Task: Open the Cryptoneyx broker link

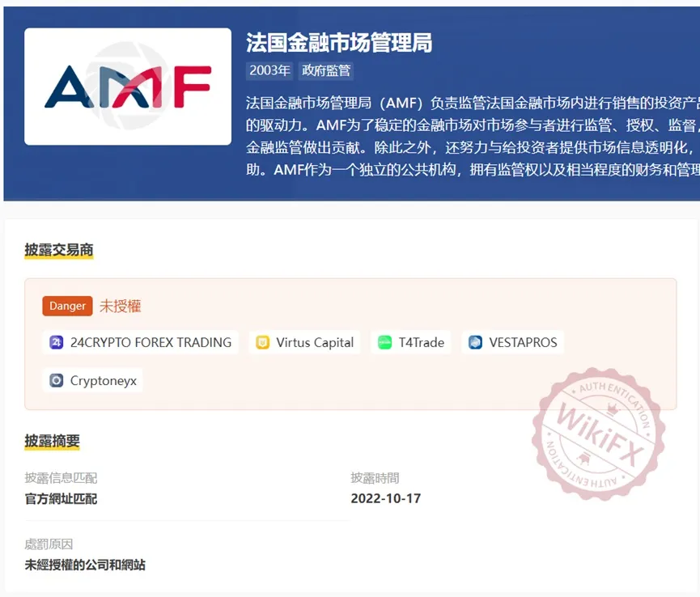Action: coord(93,380)
